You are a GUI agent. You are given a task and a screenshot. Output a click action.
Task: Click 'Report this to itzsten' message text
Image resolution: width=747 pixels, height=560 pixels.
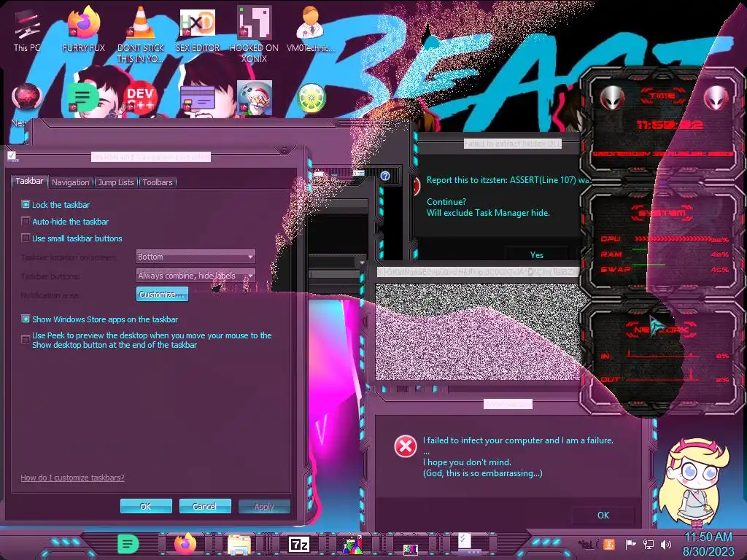point(508,180)
